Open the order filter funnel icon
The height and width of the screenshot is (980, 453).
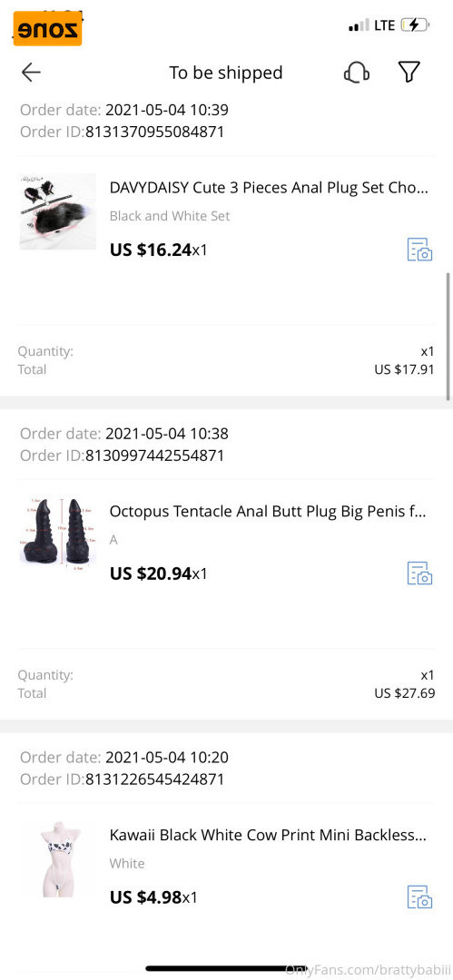(409, 73)
